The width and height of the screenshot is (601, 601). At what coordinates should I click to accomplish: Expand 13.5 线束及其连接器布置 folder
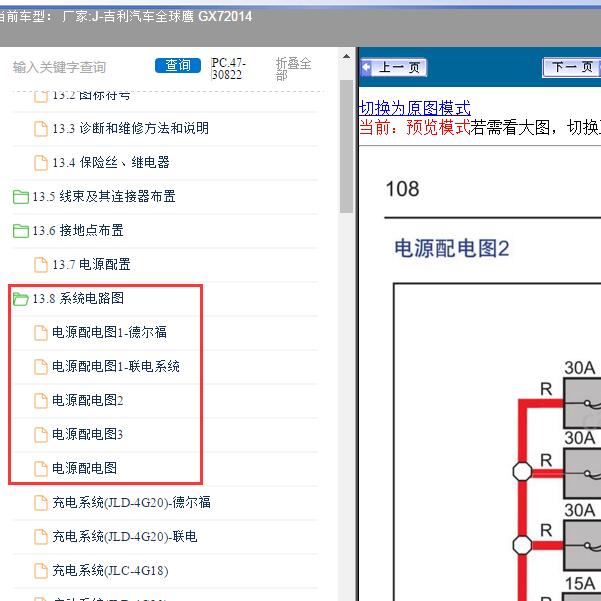pos(104,196)
